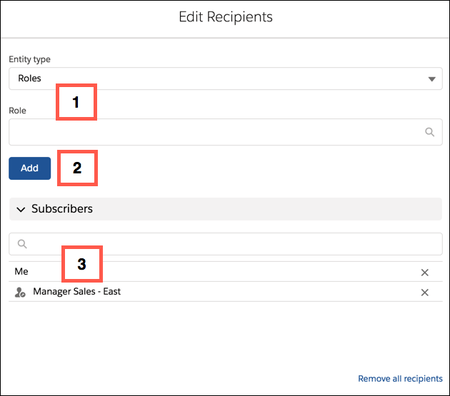Viewport: 450px width, 396px height.
Task: Collapse the Subscribers section chevron
Action: [21, 209]
